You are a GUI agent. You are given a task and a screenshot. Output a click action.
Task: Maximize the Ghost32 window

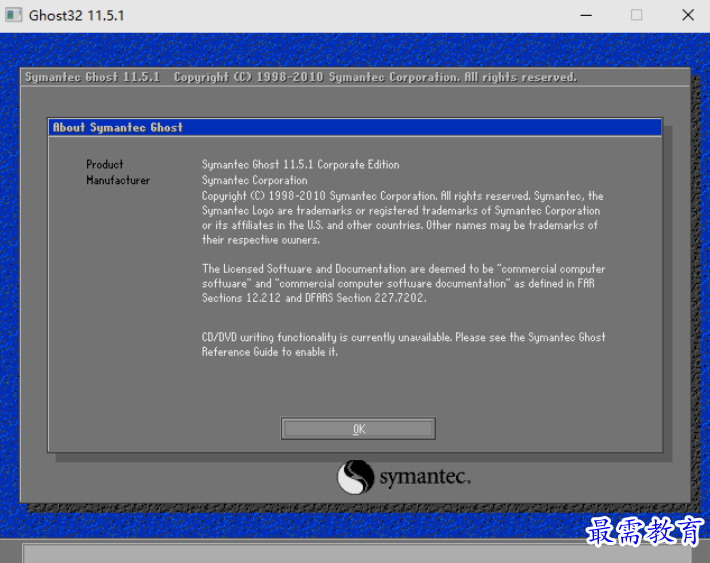636,15
